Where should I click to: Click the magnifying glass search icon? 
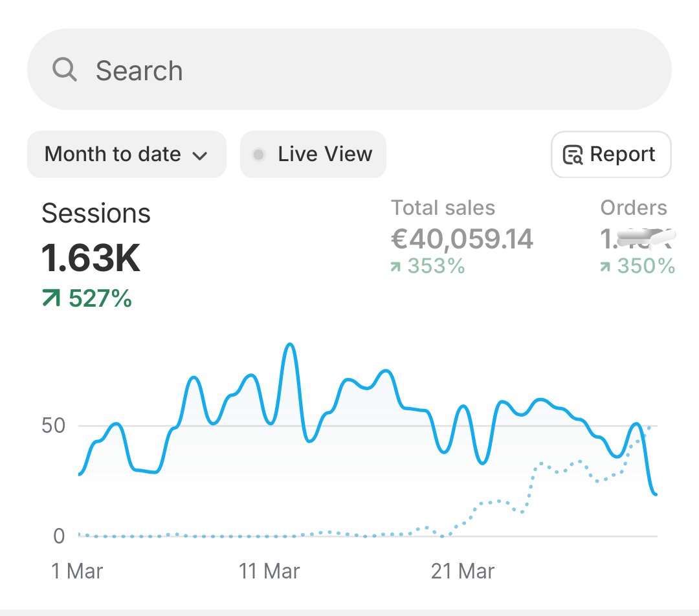pyautogui.click(x=65, y=69)
